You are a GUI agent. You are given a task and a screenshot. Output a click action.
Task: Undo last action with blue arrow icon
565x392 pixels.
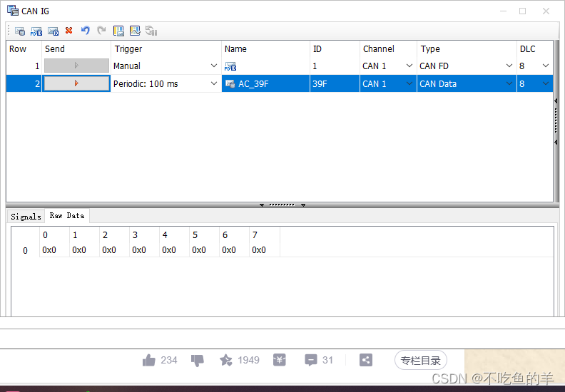click(x=86, y=31)
